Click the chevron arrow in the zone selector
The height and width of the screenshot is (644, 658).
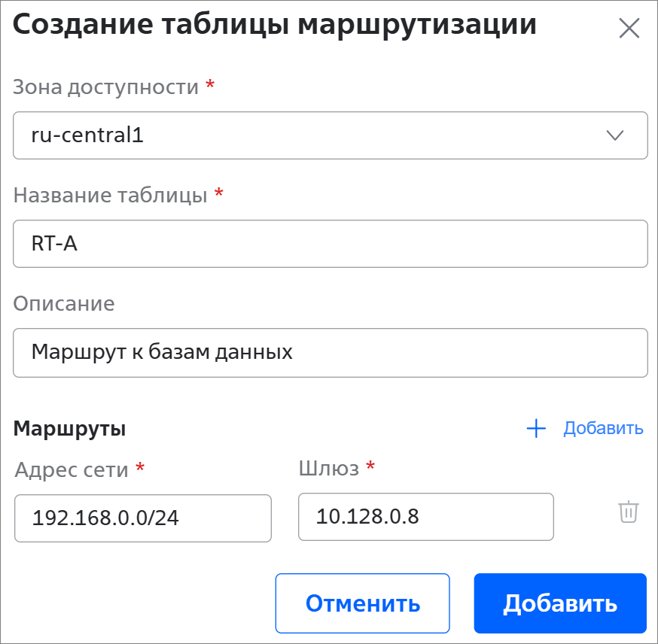(x=615, y=135)
